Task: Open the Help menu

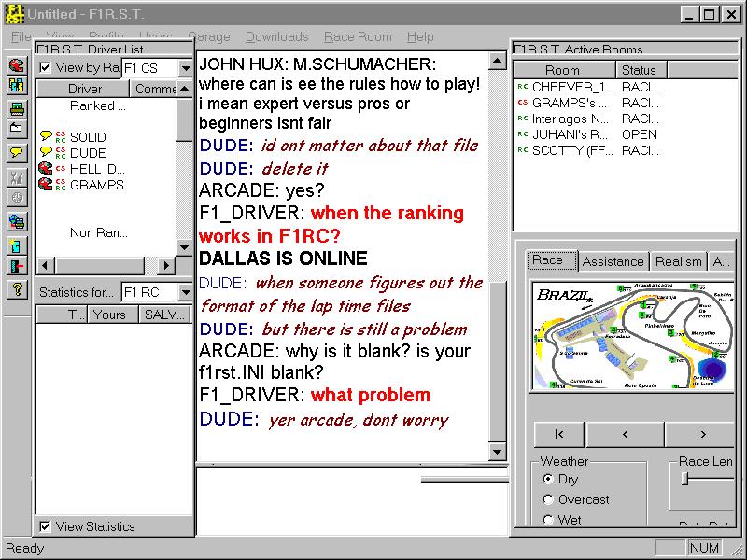Action: click(x=420, y=36)
